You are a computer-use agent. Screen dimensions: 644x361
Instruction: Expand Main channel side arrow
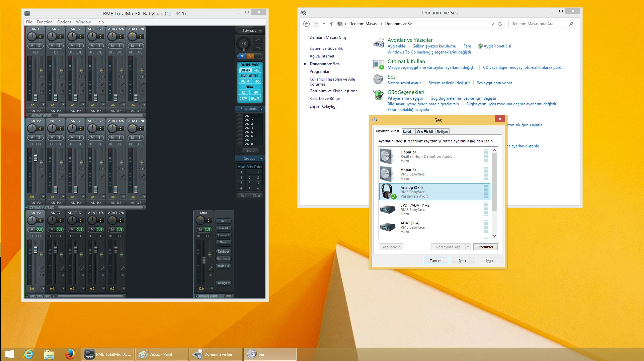pyautogui.click(x=212, y=289)
